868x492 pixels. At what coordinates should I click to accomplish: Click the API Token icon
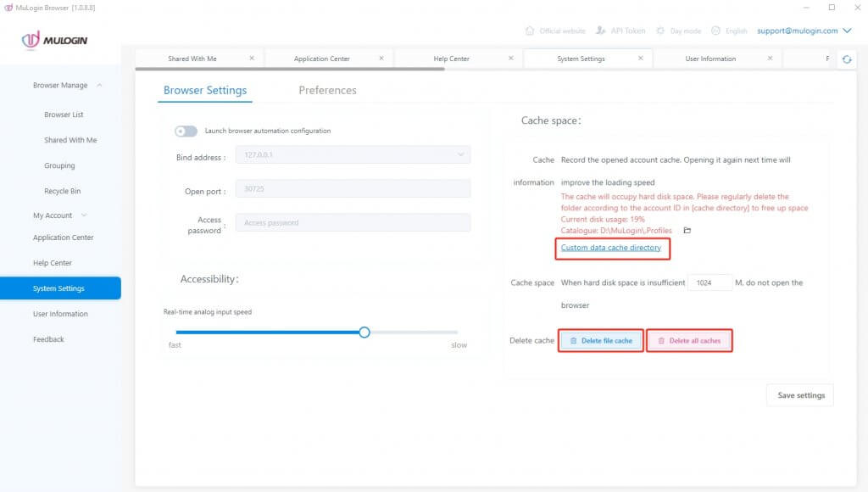pyautogui.click(x=602, y=31)
